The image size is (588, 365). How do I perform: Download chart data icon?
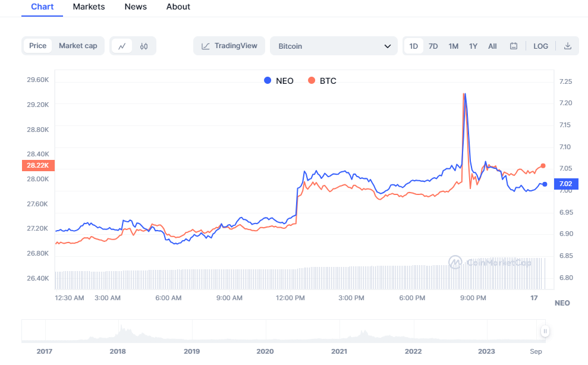click(x=568, y=46)
